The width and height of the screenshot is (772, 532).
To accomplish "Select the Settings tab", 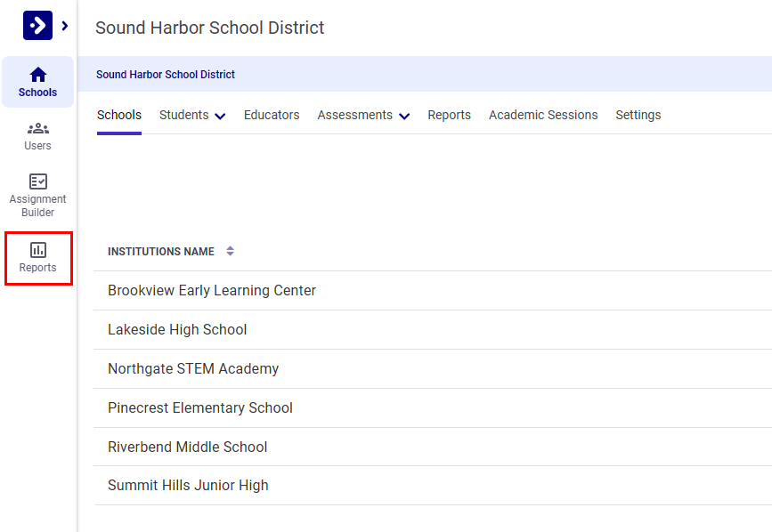I will tap(638, 115).
